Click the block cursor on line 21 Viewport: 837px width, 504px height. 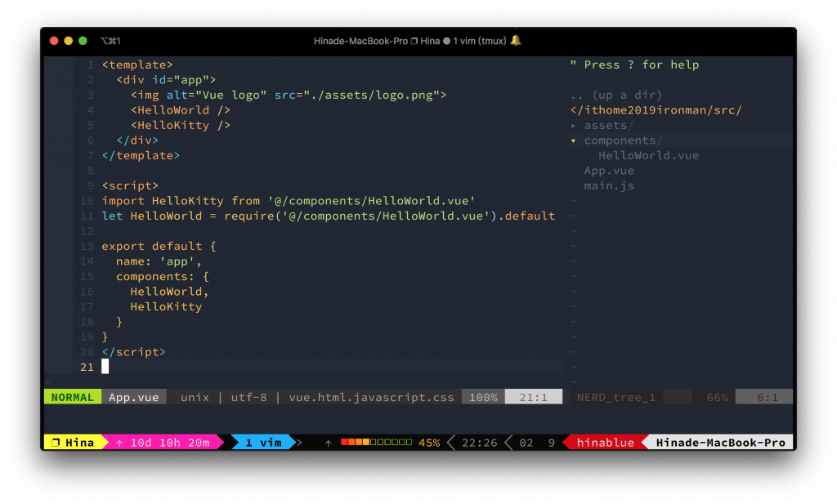click(105, 367)
